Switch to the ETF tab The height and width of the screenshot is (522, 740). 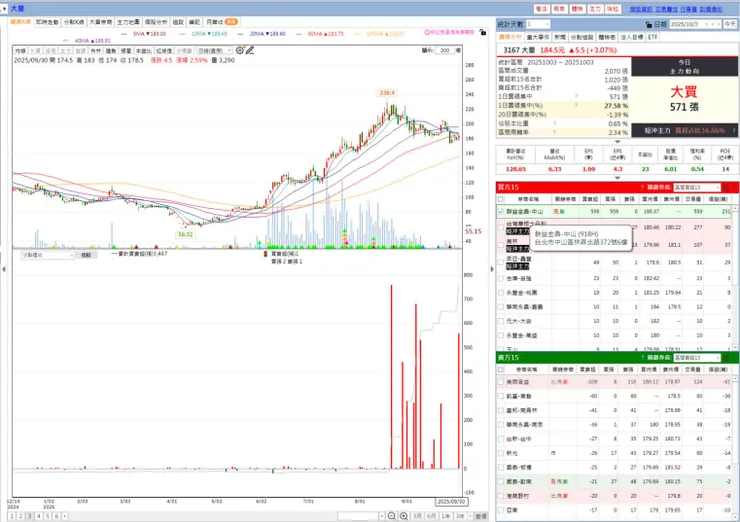[653, 37]
